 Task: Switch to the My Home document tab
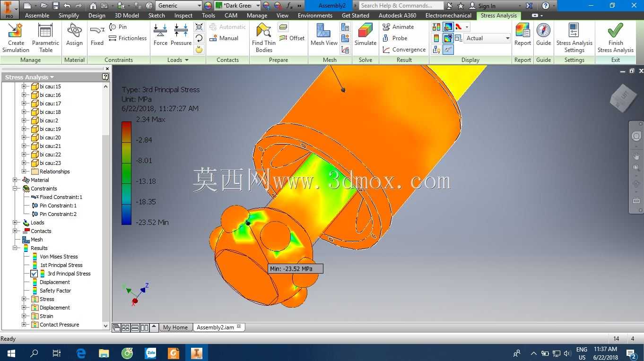click(175, 327)
